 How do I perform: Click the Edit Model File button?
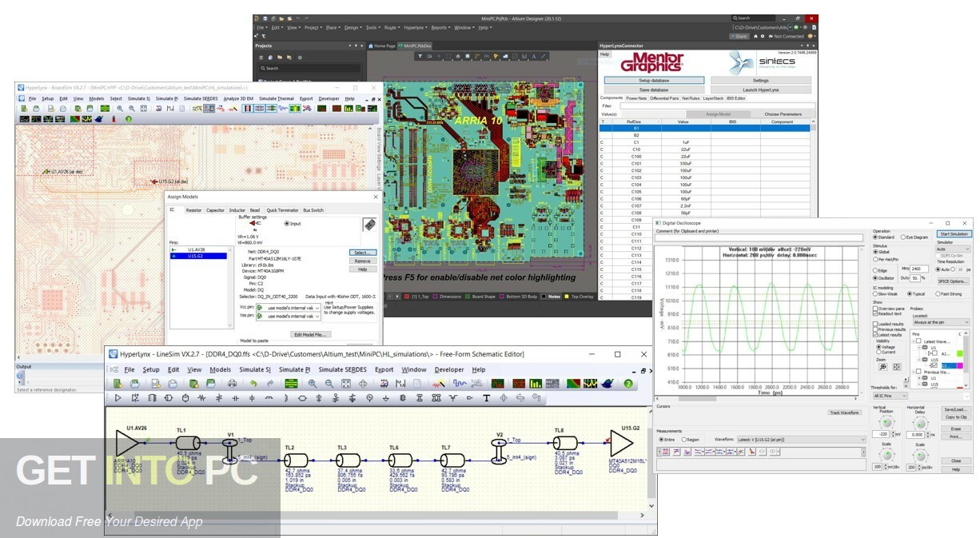click(x=311, y=334)
